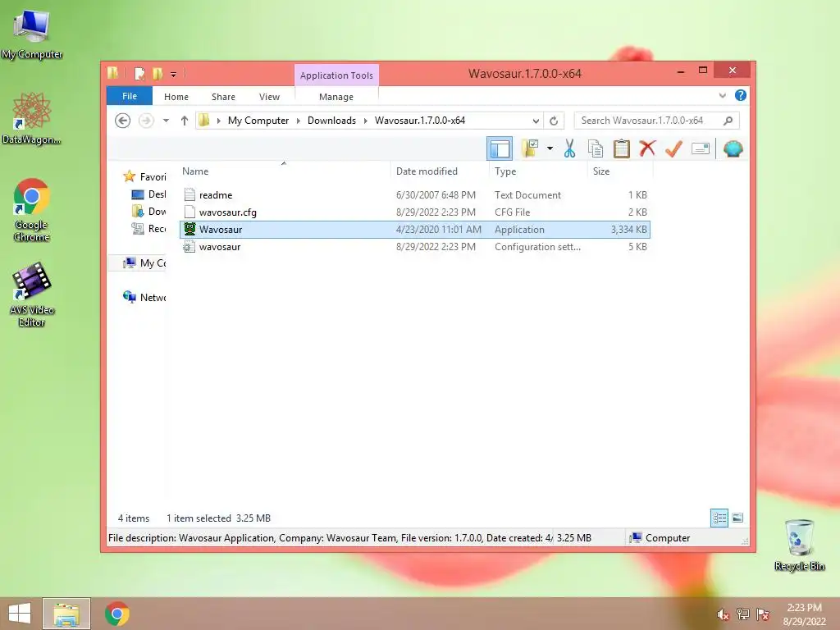
Task: Go up one folder level arrow
Action: coord(185,121)
